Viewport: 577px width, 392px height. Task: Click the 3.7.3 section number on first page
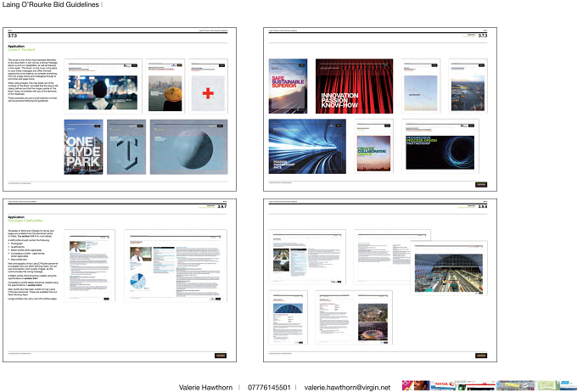[x=12, y=36]
